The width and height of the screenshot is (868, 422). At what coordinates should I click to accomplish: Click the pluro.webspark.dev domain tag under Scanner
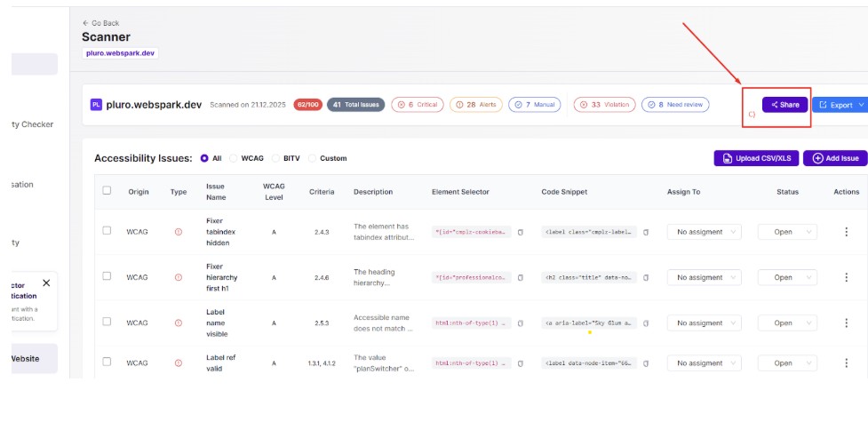pyautogui.click(x=120, y=53)
